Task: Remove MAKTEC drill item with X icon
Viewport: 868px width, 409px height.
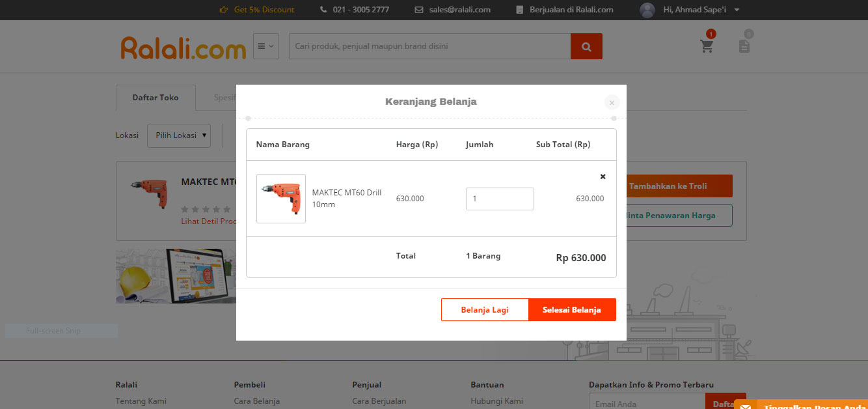Action: pyautogui.click(x=603, y=176)
